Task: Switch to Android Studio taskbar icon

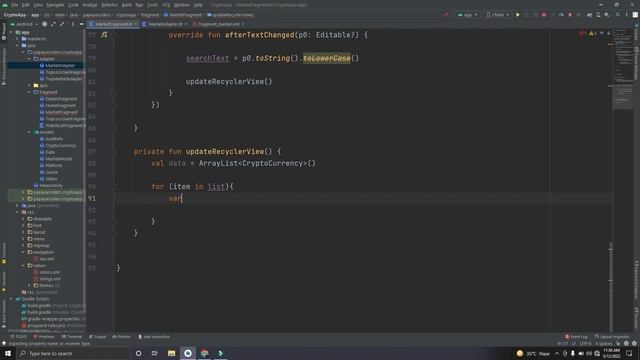Action: click(188, 353)
